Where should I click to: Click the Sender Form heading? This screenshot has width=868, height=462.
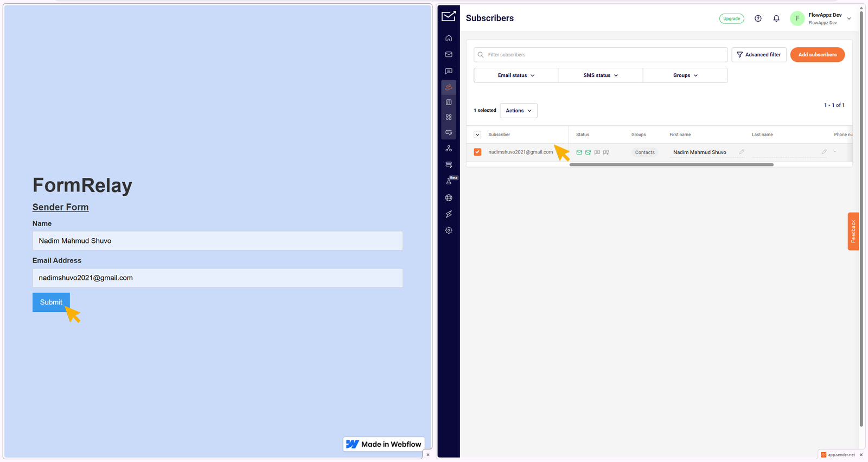point(60,207)
